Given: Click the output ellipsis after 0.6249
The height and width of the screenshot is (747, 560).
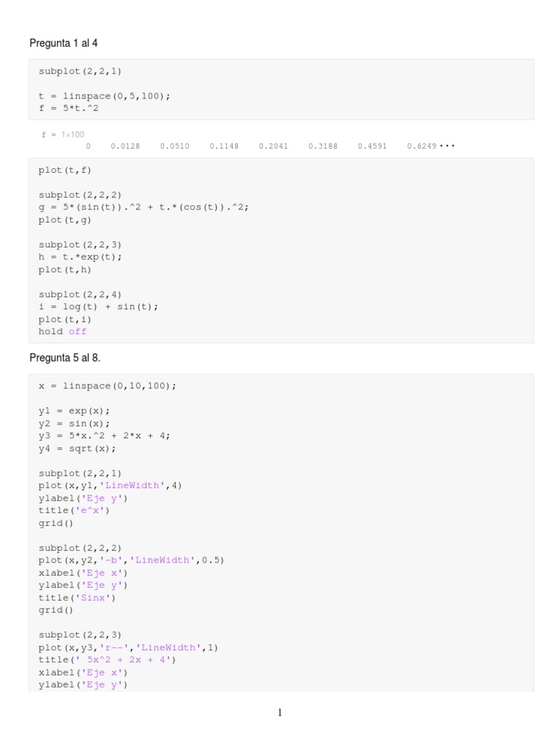Looking at the screenshot, I should pos(447,146).
